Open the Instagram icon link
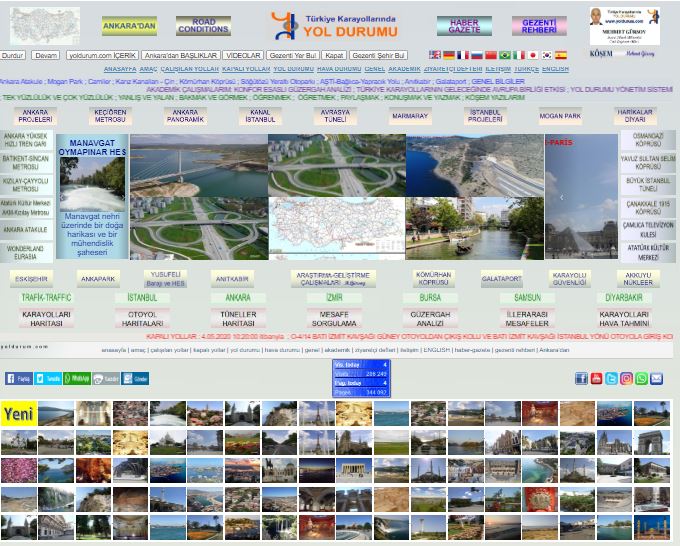680x546 pixels. point(626,378)
